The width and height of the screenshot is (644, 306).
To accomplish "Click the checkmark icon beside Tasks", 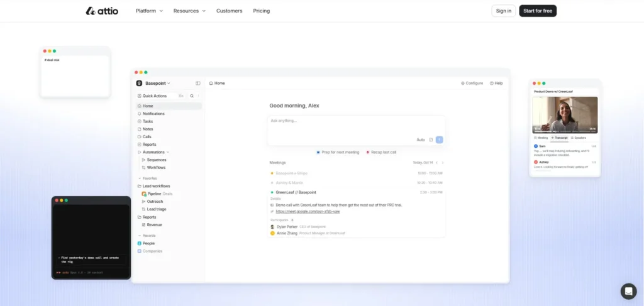I will click(139, 121).
